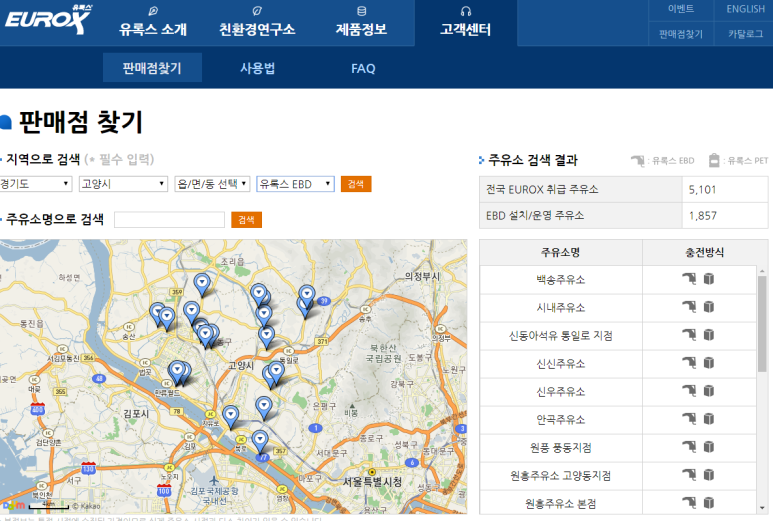Open the 제품정보 menu
The height and width of the screenshot is (521, 773).
tap(361, 29)
